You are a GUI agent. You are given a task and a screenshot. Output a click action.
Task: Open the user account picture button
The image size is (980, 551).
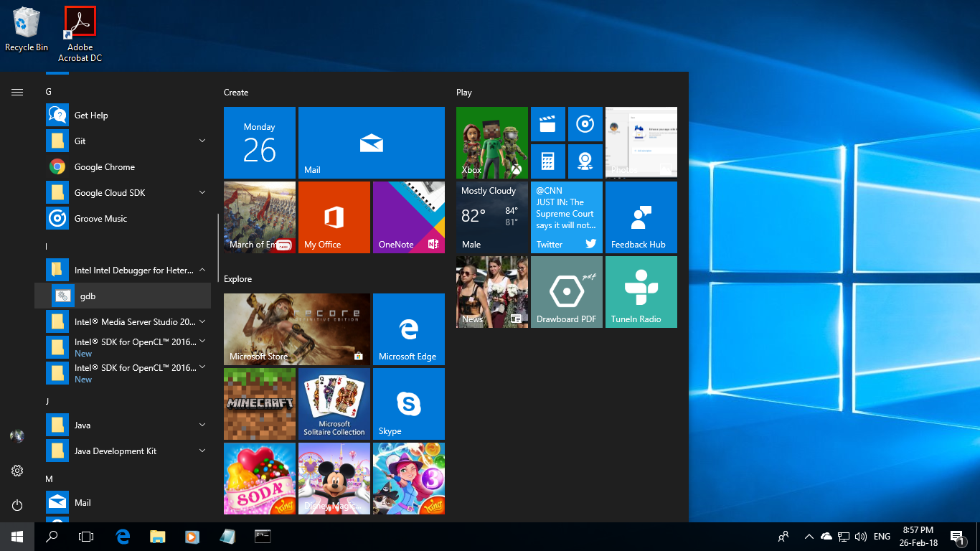(17, 436)
